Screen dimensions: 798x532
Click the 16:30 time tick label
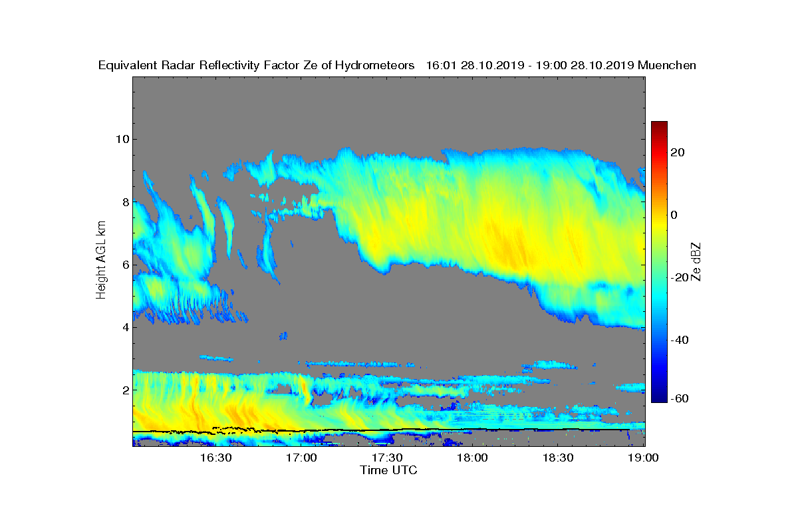click(215, 458)
